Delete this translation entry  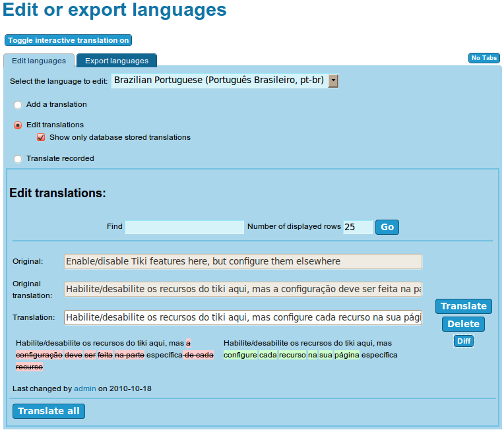pos(463,324)
